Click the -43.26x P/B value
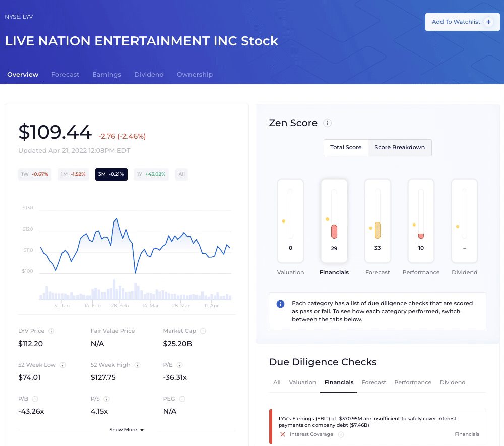This screenshot has width=504, height=446. (x=31, y=411)
